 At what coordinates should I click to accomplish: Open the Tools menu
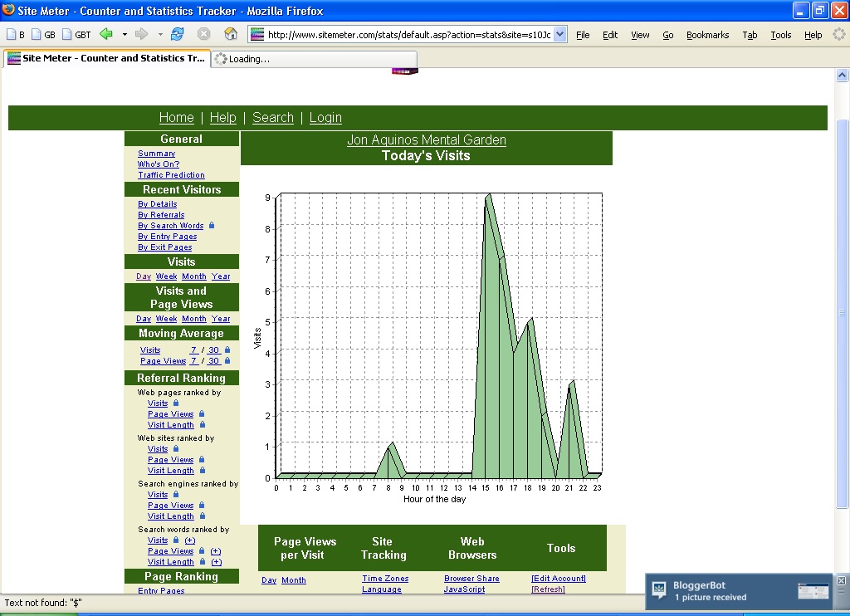[x=780, y=35]
